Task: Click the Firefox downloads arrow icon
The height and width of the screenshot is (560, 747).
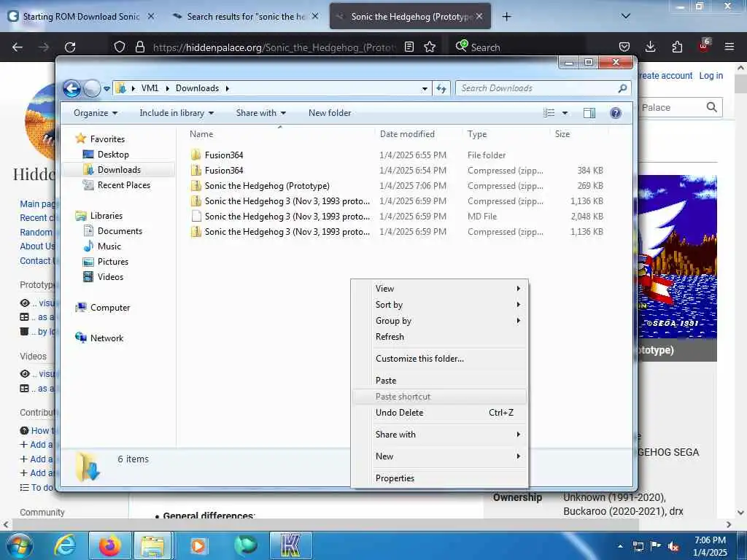Action: click(x=650, y=47)
